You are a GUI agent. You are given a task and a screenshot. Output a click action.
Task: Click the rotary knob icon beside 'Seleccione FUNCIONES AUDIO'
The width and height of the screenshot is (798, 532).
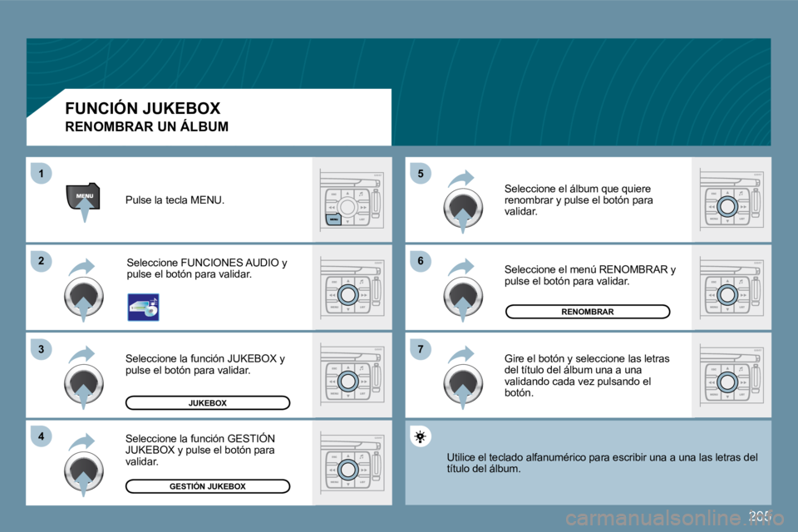[x=83, y=295]
